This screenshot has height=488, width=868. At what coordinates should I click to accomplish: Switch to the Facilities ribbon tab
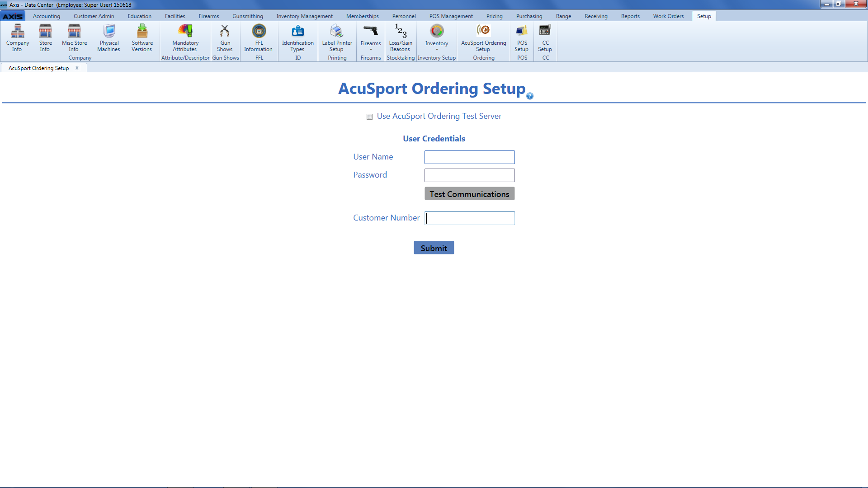coord(175,16)
